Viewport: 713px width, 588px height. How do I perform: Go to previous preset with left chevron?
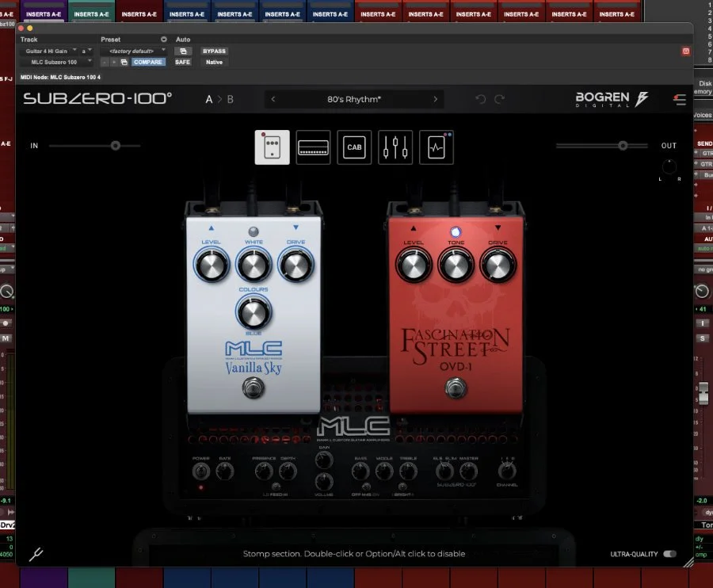(x=273, y=99)
